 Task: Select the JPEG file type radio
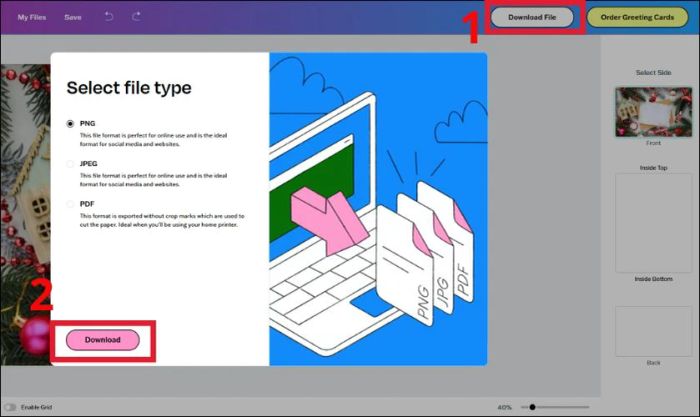click(x=70, y=164)
